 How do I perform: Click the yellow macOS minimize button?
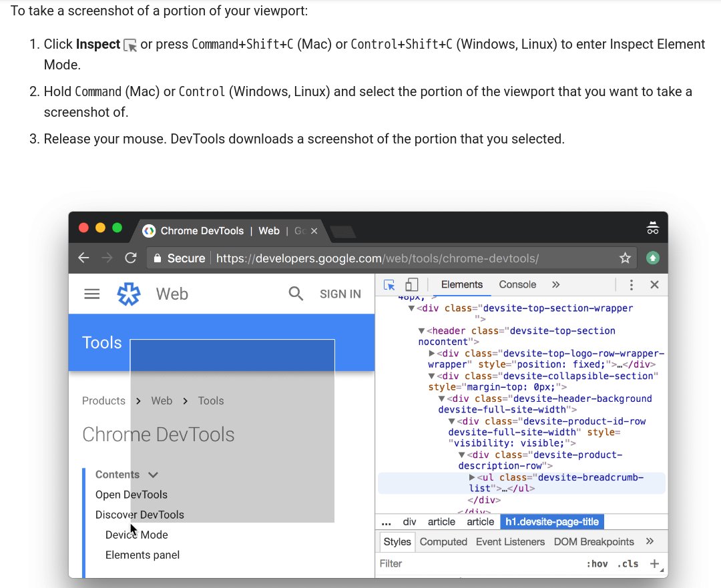100,228
